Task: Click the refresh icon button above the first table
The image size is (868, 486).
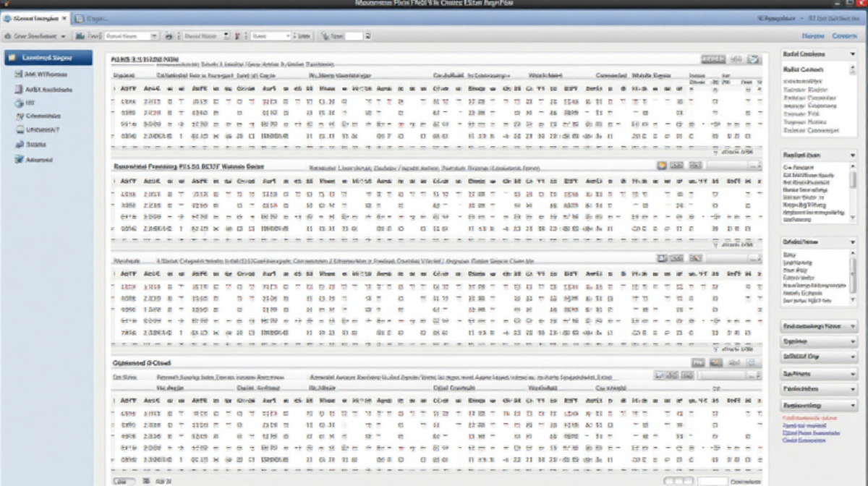Action: [754, 60]
